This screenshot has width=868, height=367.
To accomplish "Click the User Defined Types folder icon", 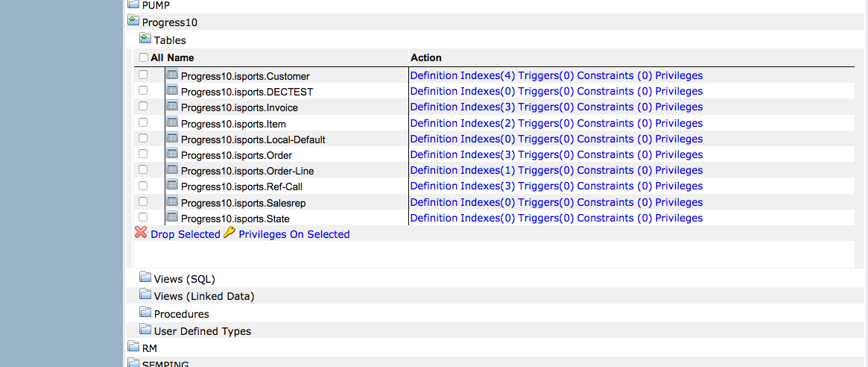I will [x=145, y=330].
